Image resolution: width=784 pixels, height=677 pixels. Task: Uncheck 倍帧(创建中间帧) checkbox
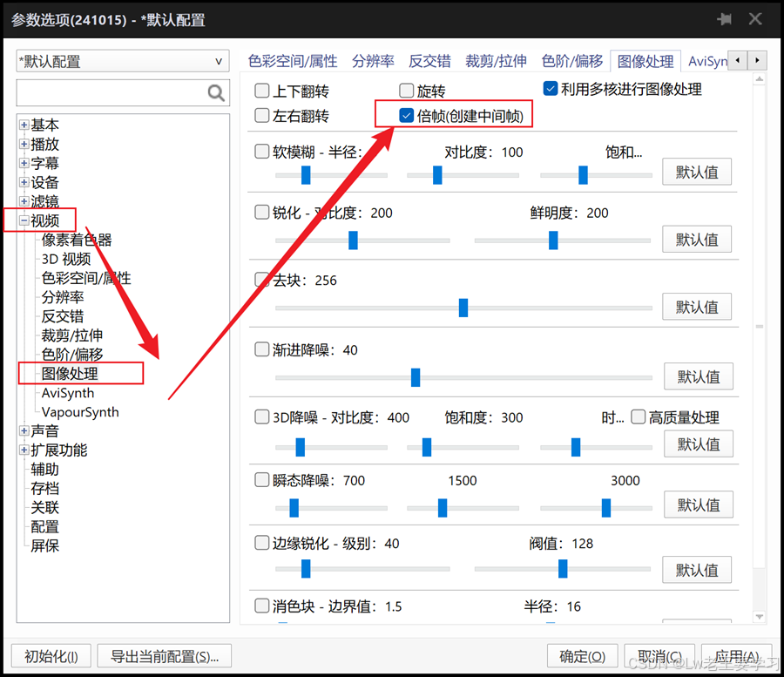pos(407,116)
